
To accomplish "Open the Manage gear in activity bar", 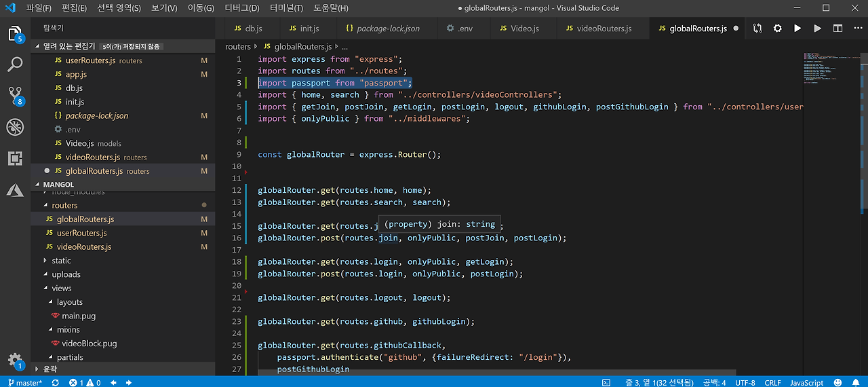I will [x=15, y=361].
